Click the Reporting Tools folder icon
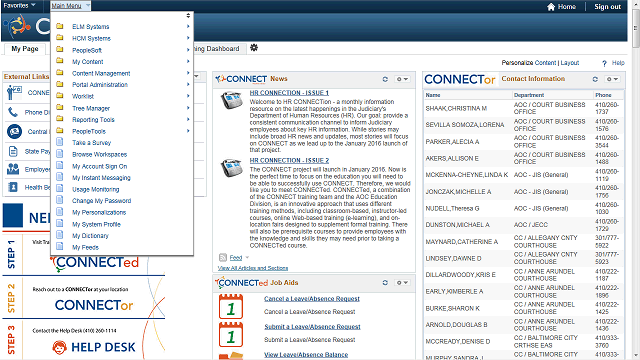The image size is (640, 360). point(60,119)
